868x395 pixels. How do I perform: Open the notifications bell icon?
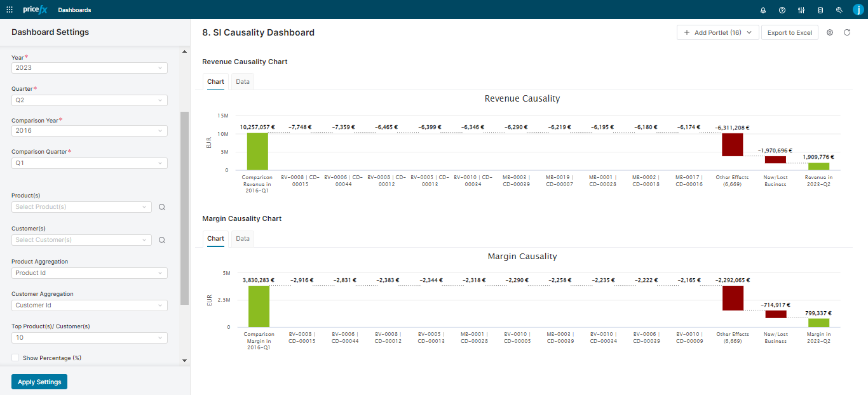click(763, 10)
